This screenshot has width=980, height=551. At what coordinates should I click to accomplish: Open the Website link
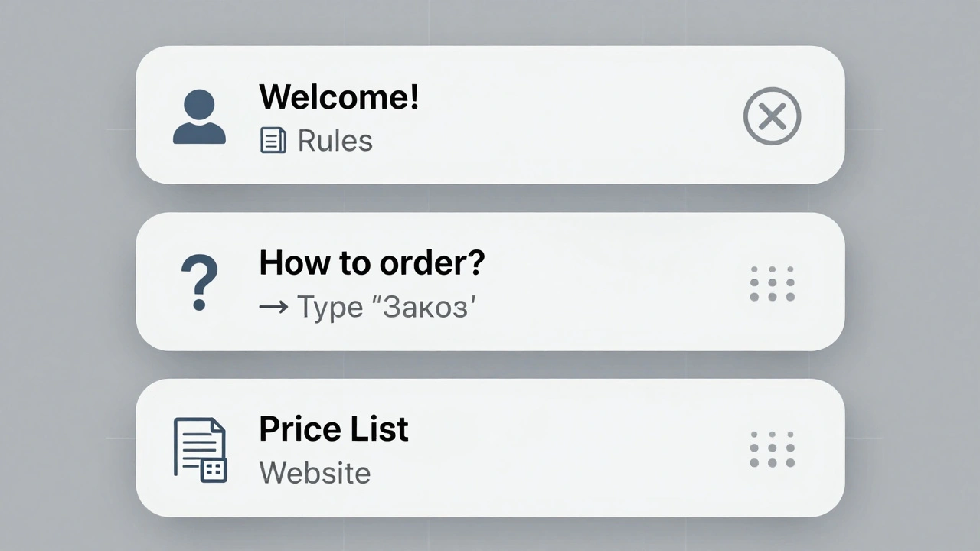[x=315, y=473]
